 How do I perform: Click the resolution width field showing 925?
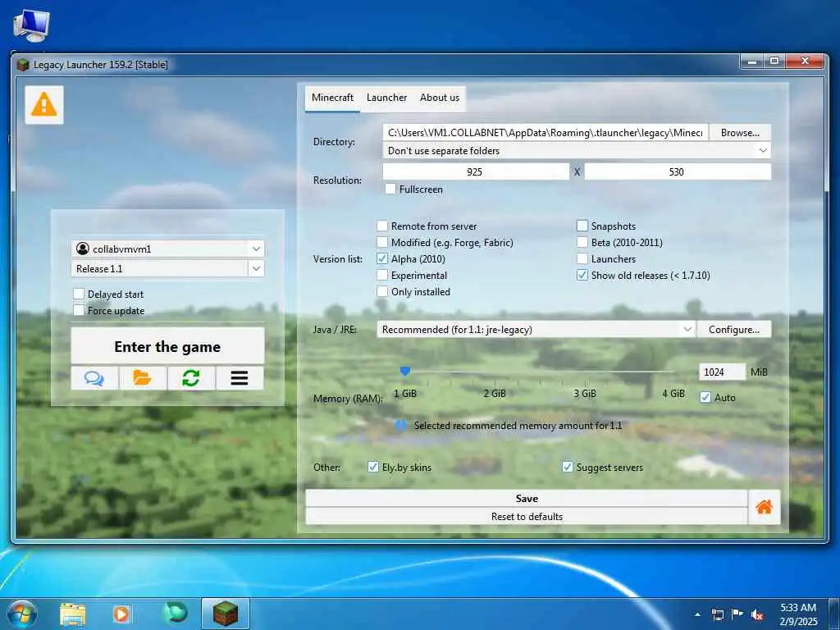(x=476, y=171)
